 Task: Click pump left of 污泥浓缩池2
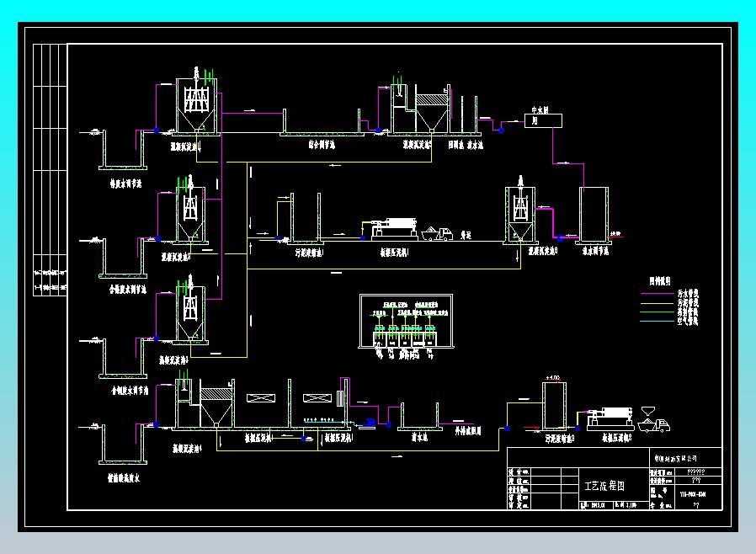point(507,429)
